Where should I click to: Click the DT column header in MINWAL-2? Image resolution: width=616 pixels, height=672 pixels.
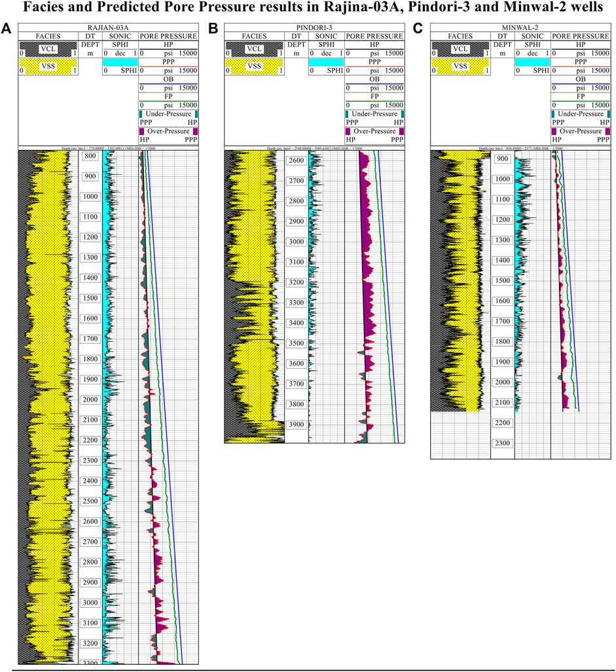click(x=502, y=36)
